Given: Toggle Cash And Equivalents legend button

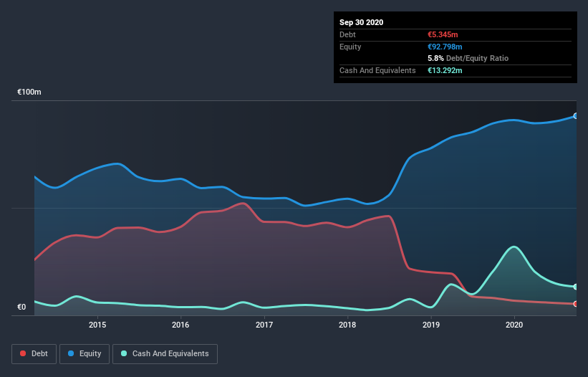Looking at the screenshot, I should click(x=165, y=354).
